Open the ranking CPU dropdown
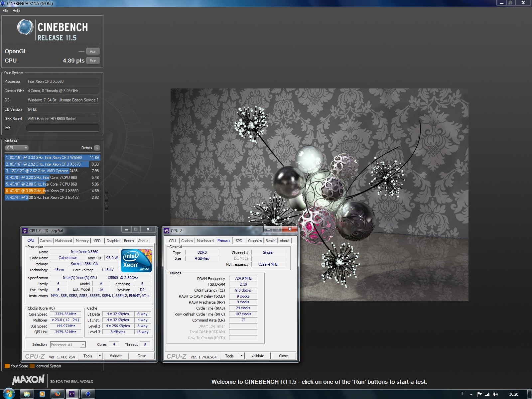Image resolution: width=532 pixels, height=399 pixels. [17, 148]
